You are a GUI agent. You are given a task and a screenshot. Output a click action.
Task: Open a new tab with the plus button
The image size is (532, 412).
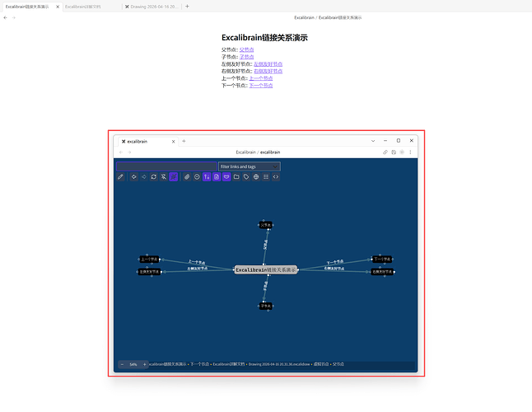[187, 6]
